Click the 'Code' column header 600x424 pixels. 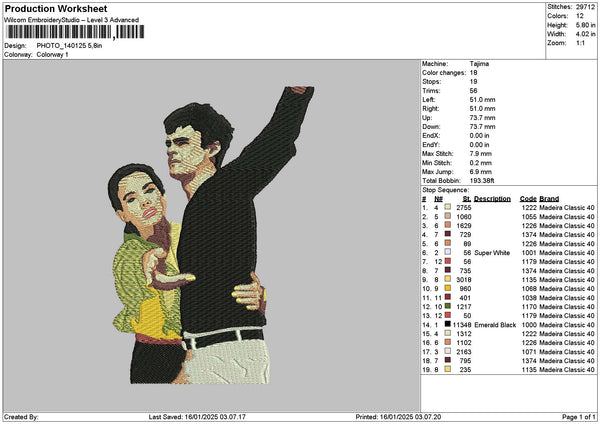528,199
